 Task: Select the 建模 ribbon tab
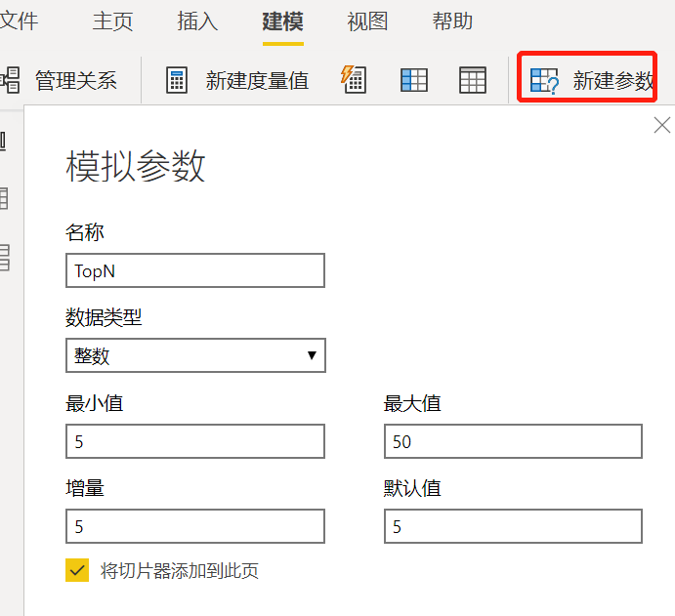[283, 21]
